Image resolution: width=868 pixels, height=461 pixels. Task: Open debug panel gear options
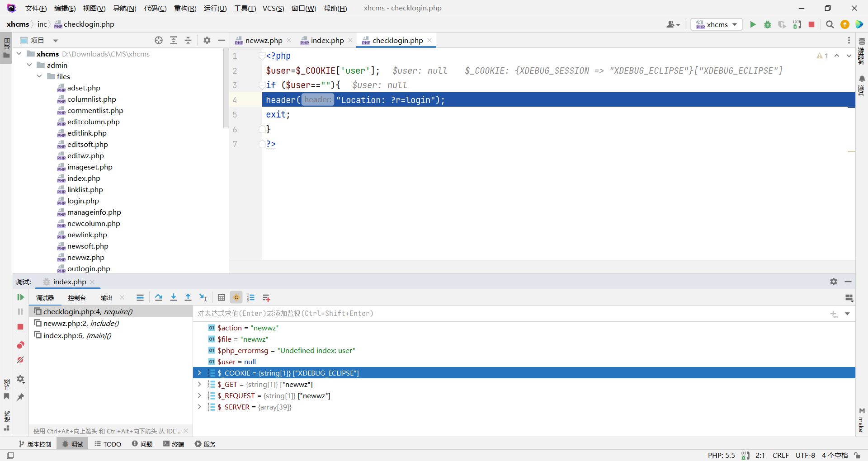[834, 282]
